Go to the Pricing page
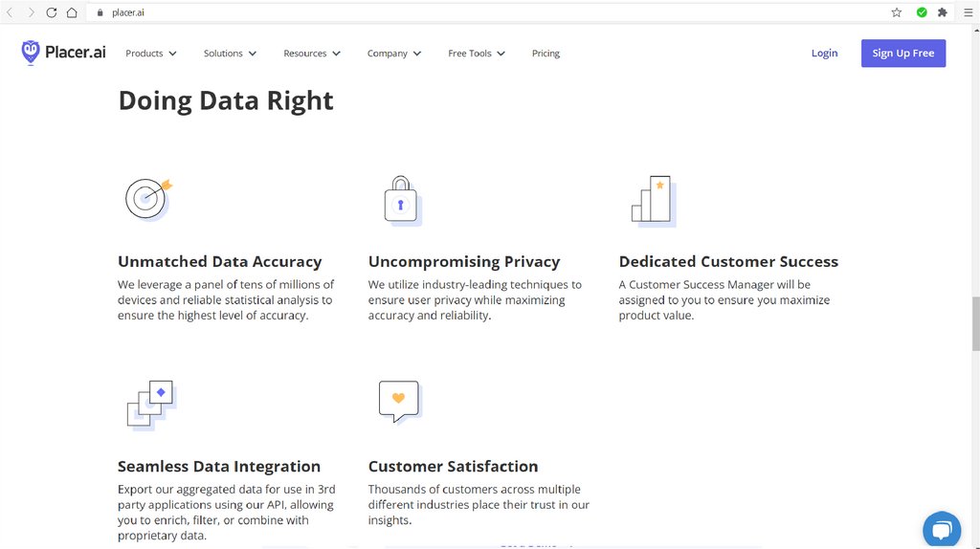This screenshot has width=980, height=549. click(546, 54)
